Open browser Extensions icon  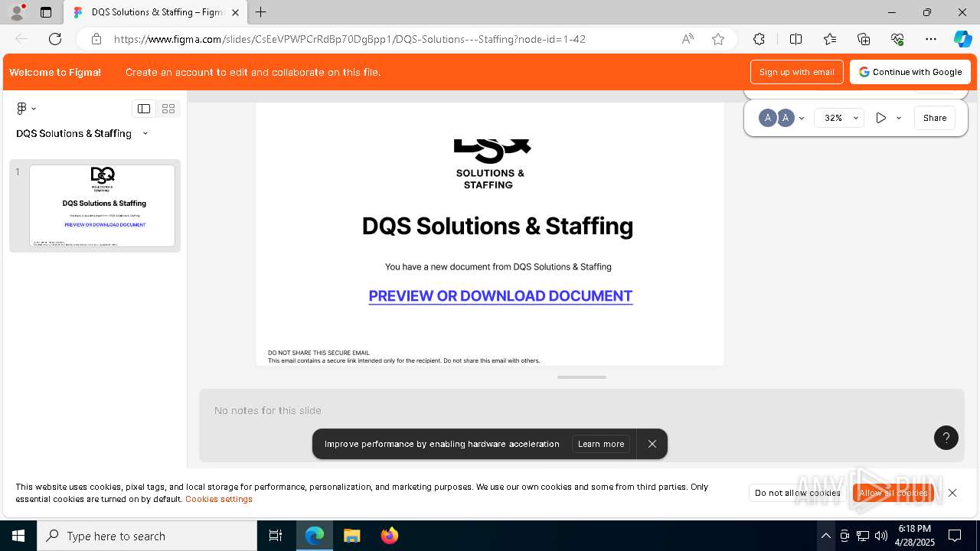(x=759, y=39)
